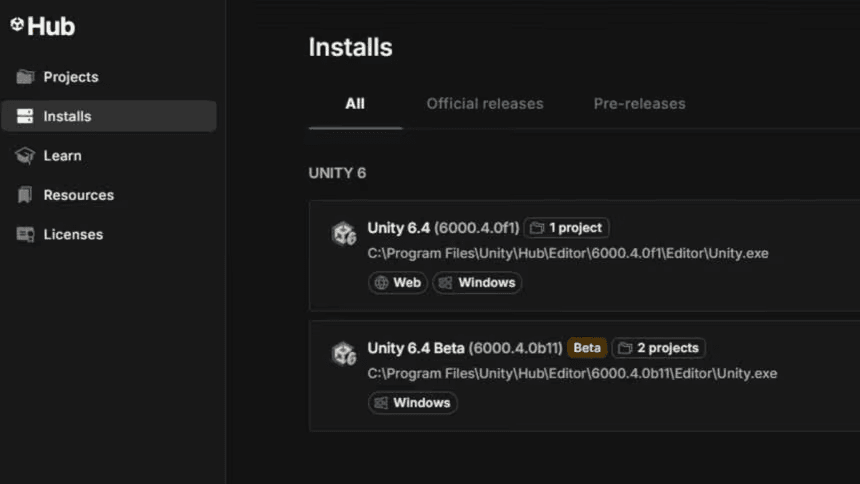This screenshot has height=484, width=860.
Task: Click the Unity 6.4 Beta editor cube icon
Action: pyautogui.click(x=344, y=354)
